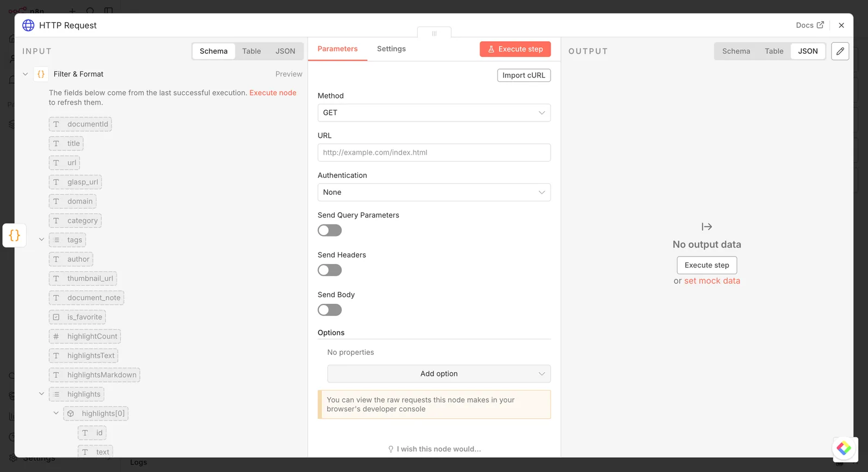Collapse the tags tree chevron
Viewport: 868px width, 472px height.
pyautogui.click(x=41, y=240)
